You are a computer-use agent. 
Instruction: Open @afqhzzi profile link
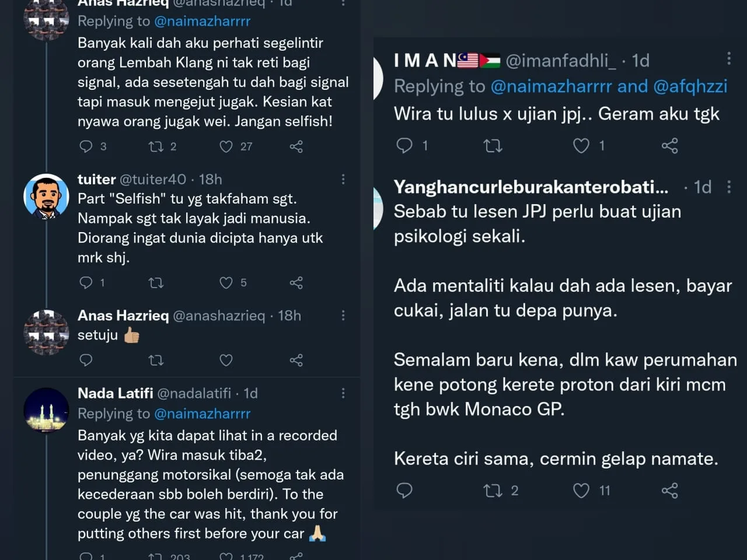tap(690, 86)
